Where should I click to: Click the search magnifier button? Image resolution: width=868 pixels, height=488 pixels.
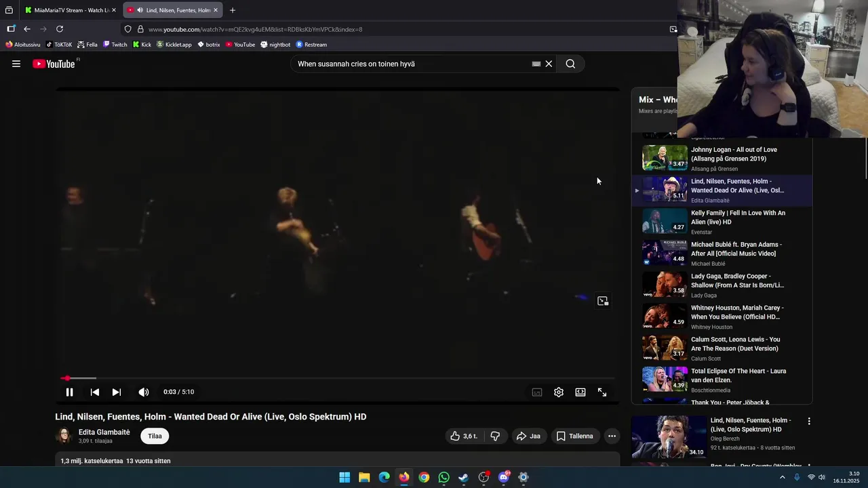click(x=570, y=64)
